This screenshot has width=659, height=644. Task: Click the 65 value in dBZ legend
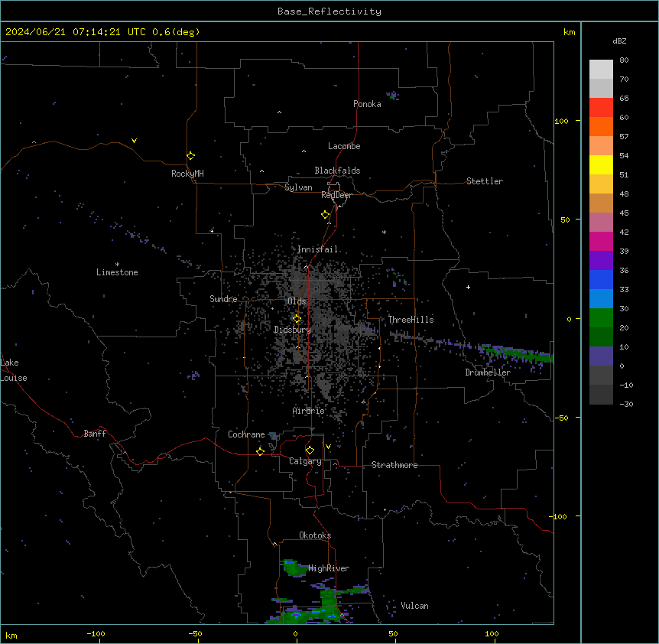(624, 98)
